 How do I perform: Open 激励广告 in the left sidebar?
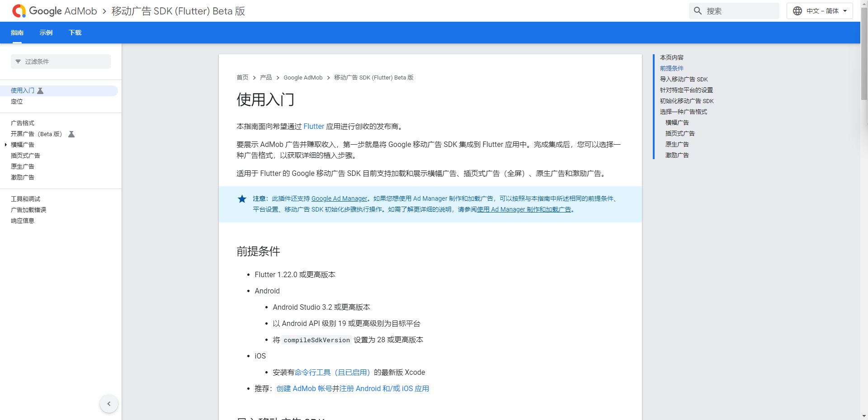point(23,177)
